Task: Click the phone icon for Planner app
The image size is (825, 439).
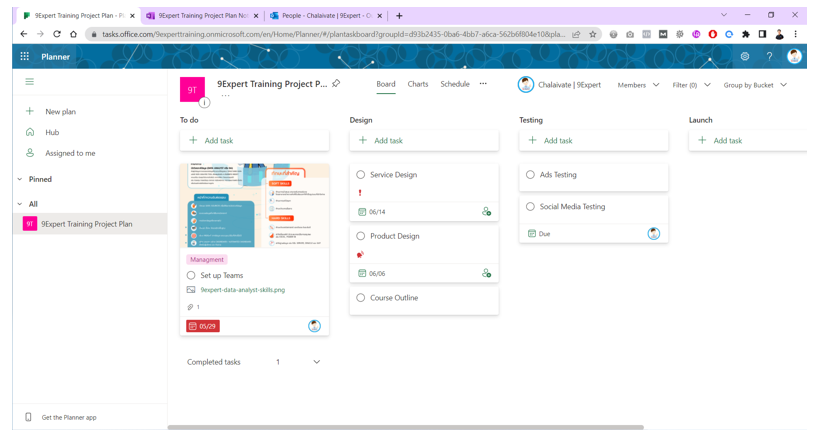Action: click(28, 417)
